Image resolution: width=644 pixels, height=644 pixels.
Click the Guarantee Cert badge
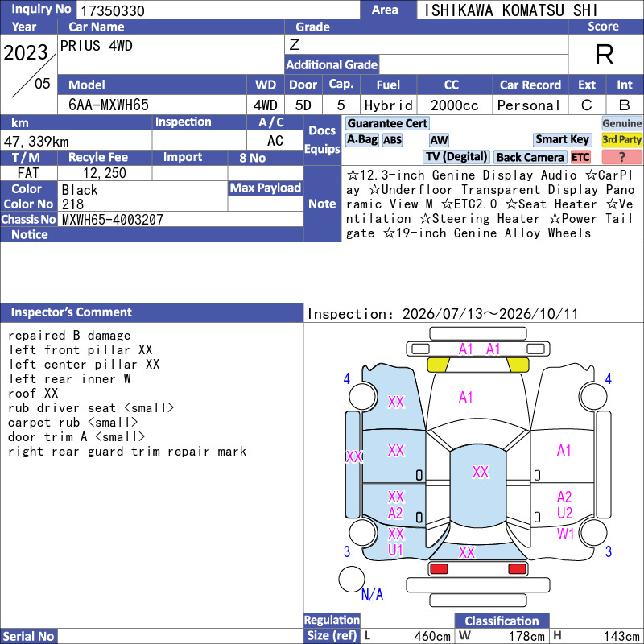point(387,123)
